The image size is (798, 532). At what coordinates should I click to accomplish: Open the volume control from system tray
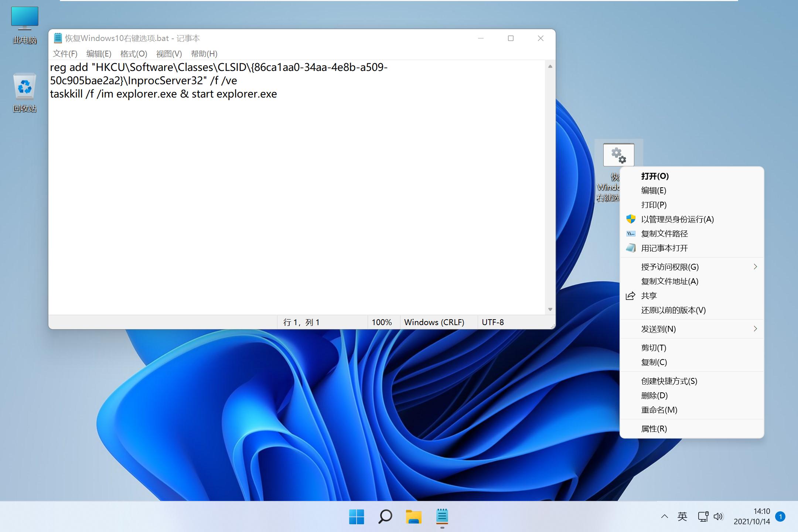click(x=719, y=517)
